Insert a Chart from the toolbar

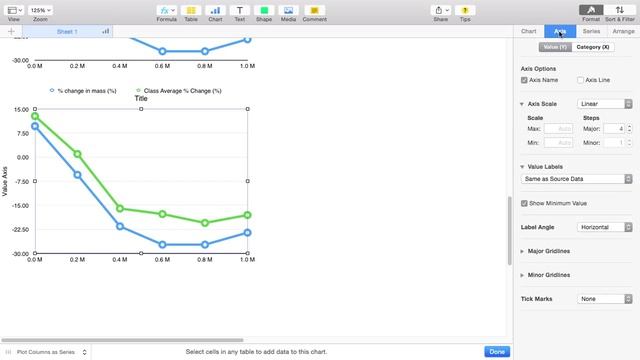216,11
